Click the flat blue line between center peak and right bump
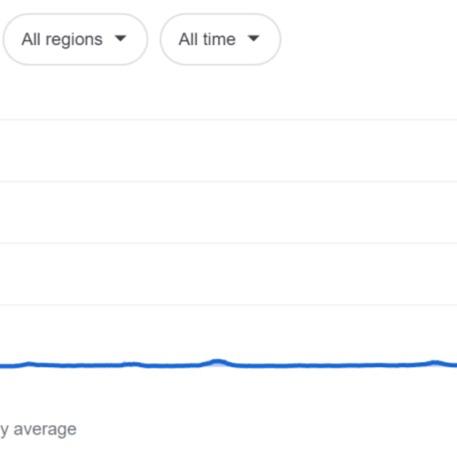Image resolution: width=457 pixels, height=457 pixels. [327, 366]
